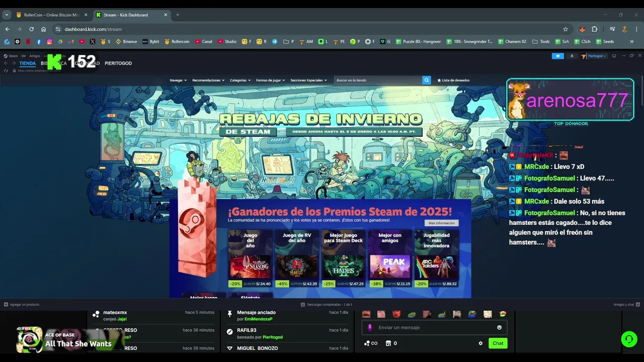Expand the Formas de jugar dropdown
This screenshot has width=644, height=362.
tap(271, 80)
